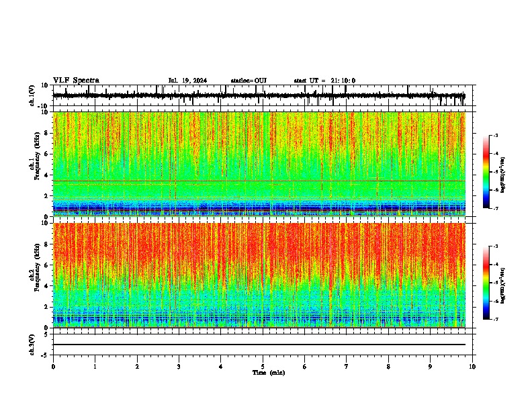Click the 8 kHz tick on ch.1 spectrogram axis
The height and width of the screenshot is (411, 532).
click(x=46, y=133)
